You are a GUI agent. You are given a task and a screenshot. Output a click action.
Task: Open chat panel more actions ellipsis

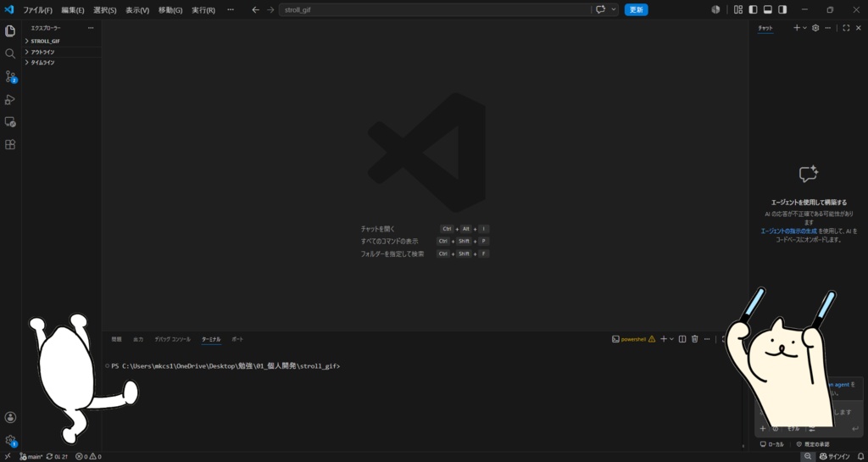click(827, 28)
